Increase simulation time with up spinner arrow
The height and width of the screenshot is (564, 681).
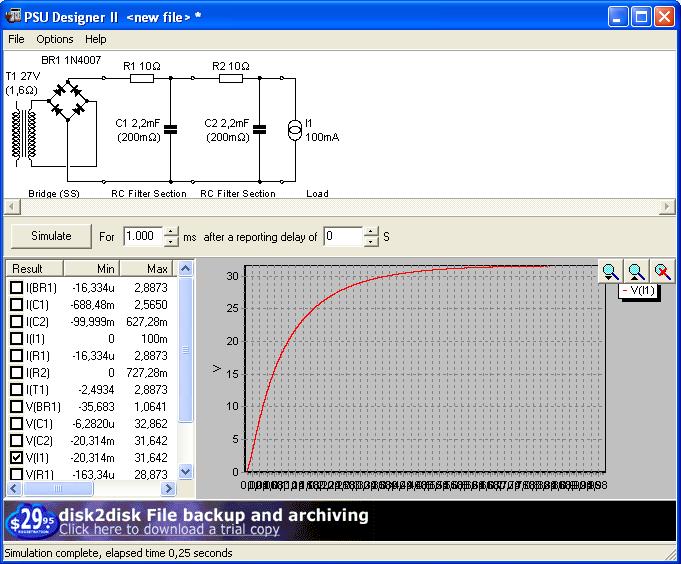171,231
